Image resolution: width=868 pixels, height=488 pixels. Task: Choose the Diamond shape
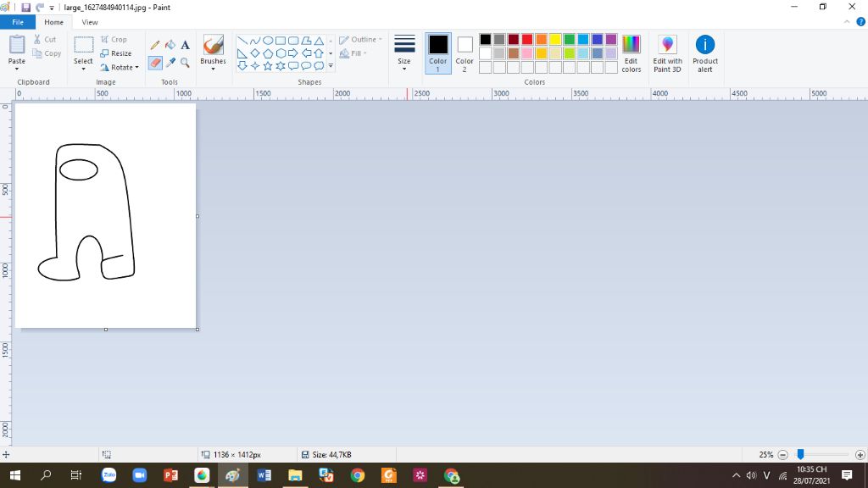pyautogui.click(x=254, y=53)
